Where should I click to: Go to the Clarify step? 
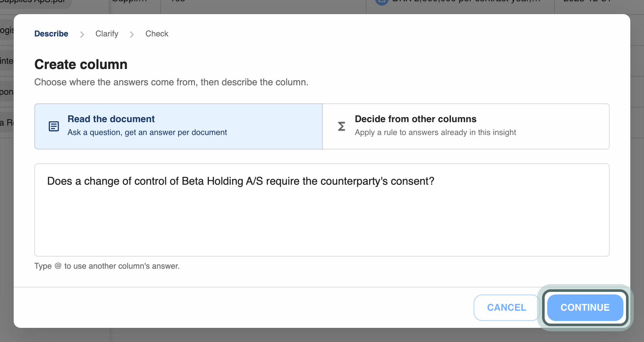tap(107, 34)
